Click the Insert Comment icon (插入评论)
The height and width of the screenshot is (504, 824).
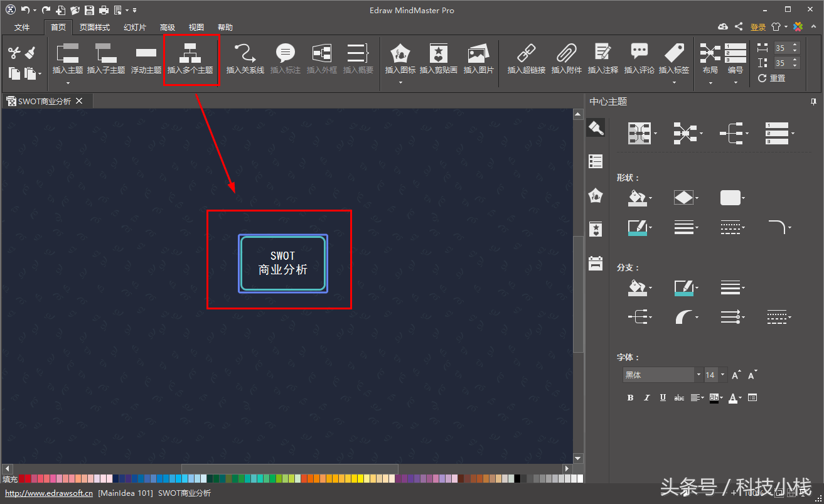(639, 59)
